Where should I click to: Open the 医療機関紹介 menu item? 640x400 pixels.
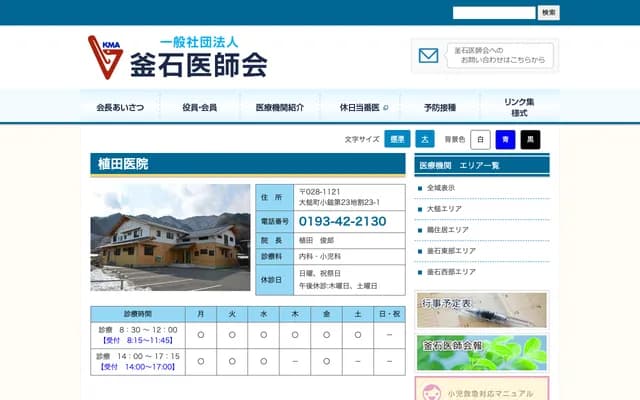(280, 107)
